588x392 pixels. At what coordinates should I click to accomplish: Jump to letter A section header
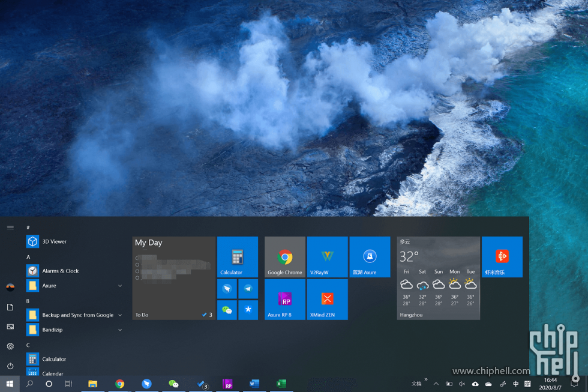(x=28, y=257)
